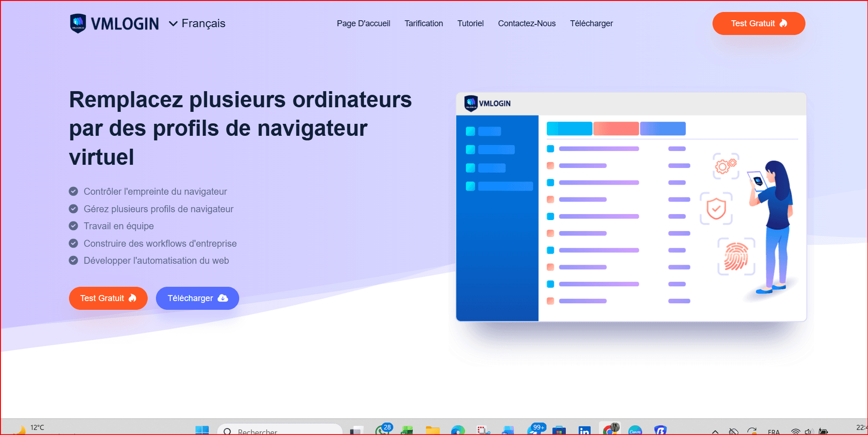The width and height of the screenshot is (868, 435).
Task: Open Contactez-Nous in the navigation bar
Action: pyautogui.click(x=526, y=23)
